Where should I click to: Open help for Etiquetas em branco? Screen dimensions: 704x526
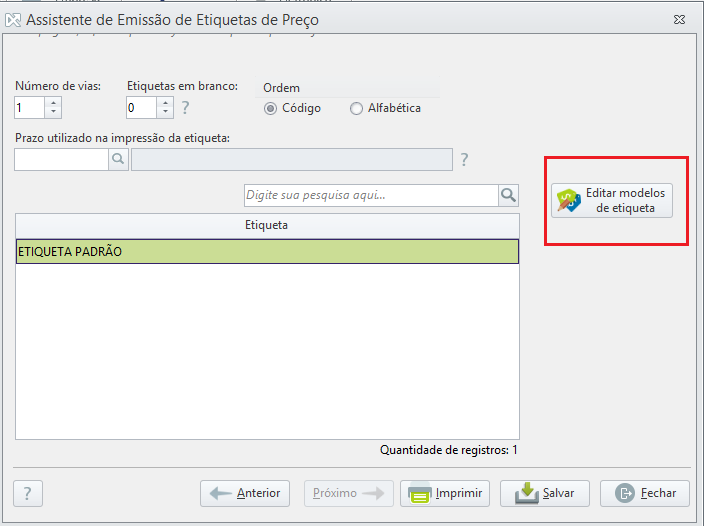coord(185,108)
